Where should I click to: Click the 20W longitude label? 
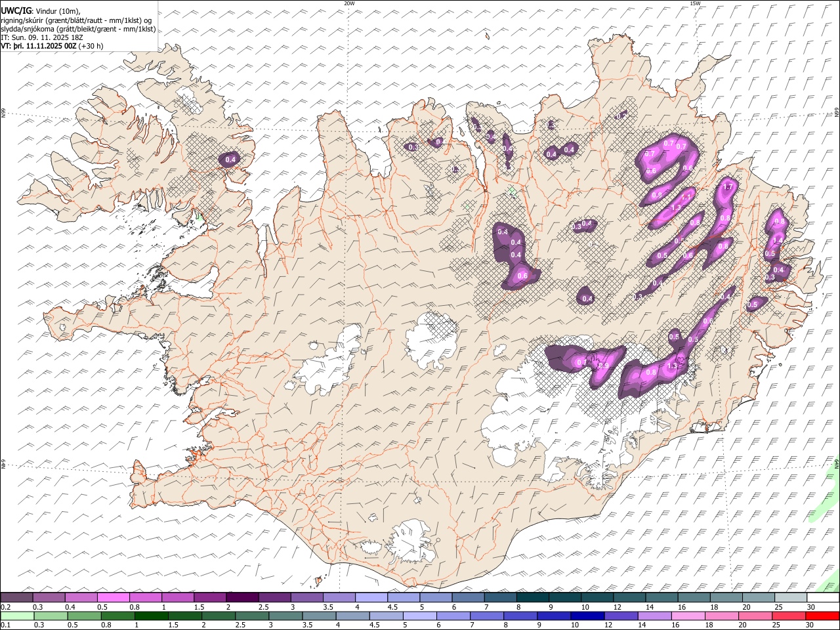pyautogui.click(x=349, y=3)
